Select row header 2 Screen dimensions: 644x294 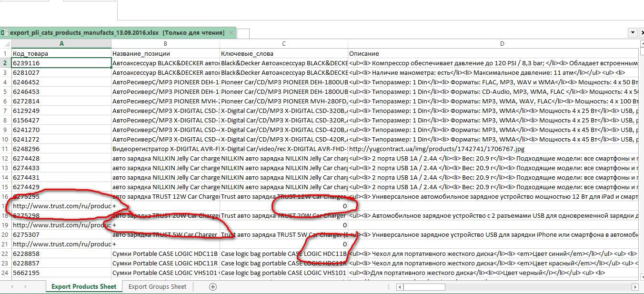pyautogui.click(x=5, y=63)
